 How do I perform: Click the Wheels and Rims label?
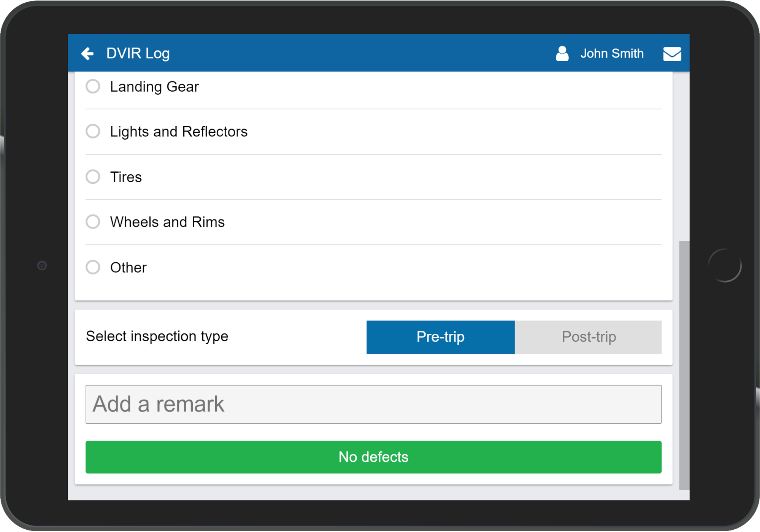tap(167, 222)
